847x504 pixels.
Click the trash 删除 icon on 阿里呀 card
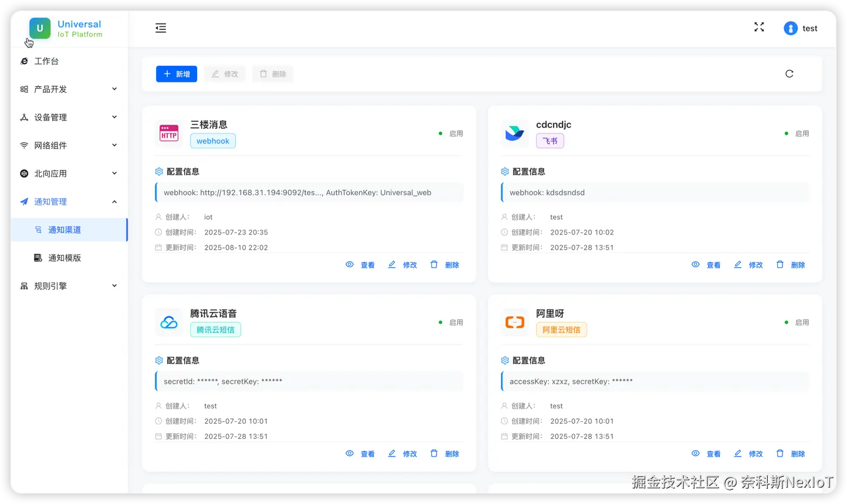coord(780,453)
